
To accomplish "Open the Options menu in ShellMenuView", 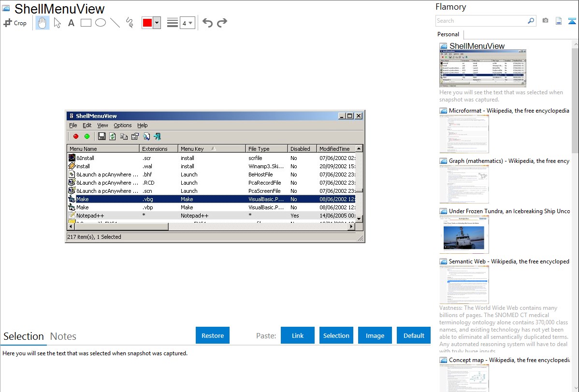I will coord(123,125).
